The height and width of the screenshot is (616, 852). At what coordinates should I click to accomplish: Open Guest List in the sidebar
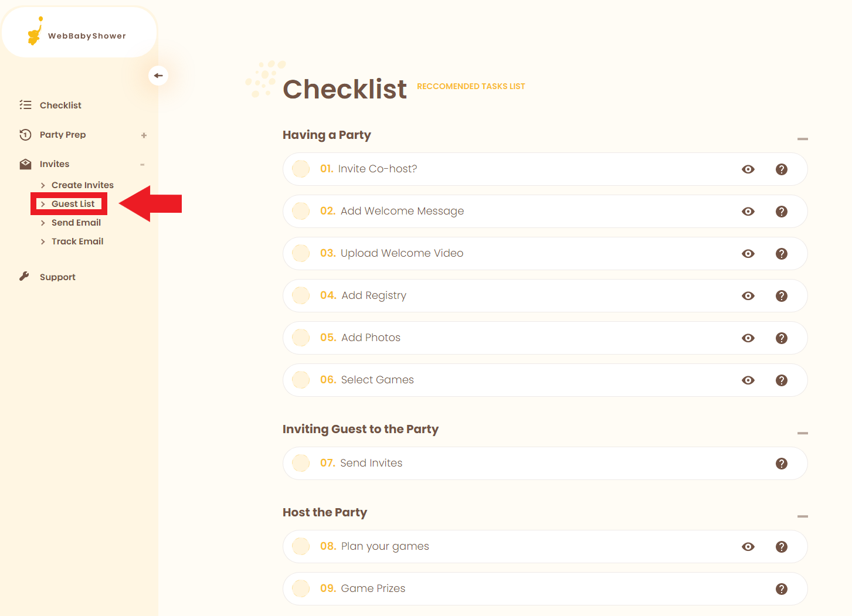(x=73, y=204)
